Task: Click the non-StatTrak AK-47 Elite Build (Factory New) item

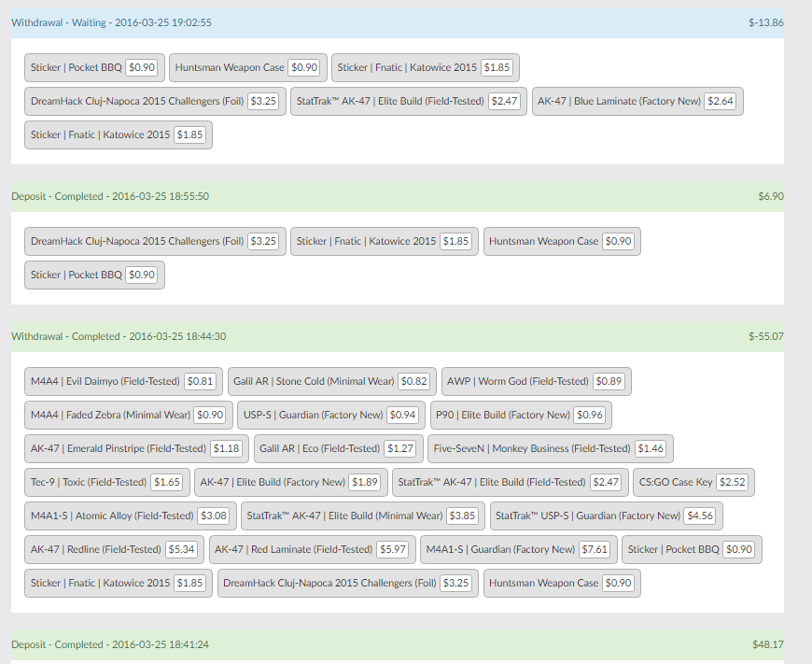Action: point(291,482)
